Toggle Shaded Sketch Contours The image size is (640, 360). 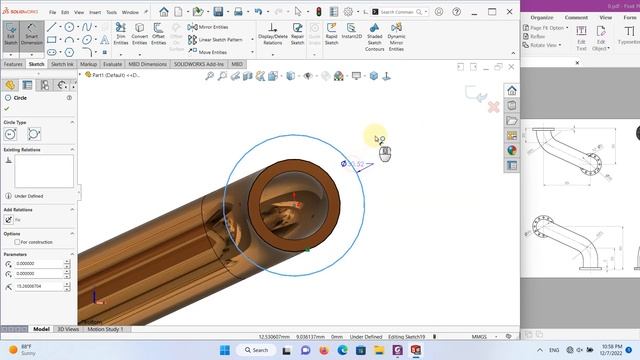click(x=374, y=37)
